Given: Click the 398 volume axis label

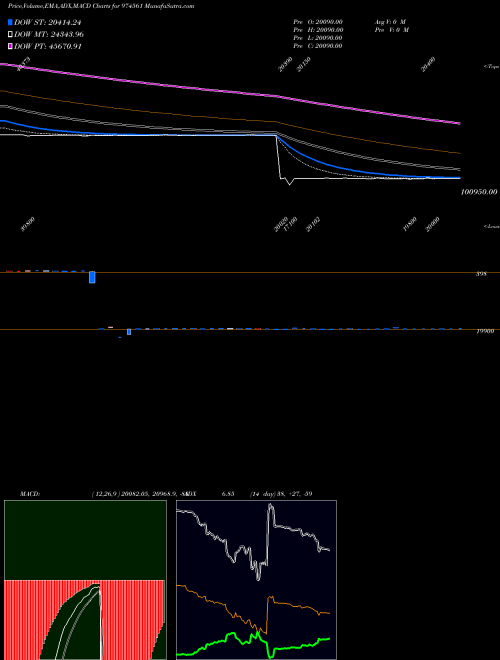Looking at the screenshot, I should [x=481, y=274].
